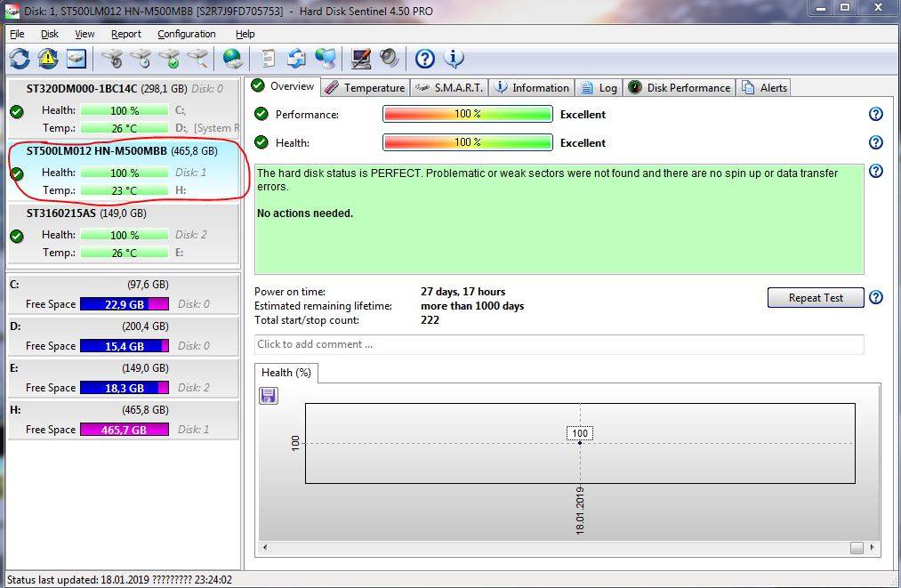The width and height of the screenshot is (901, 588).
Task: Click the hard disk panel toolbar icon
Action: [x=76, y=59]
